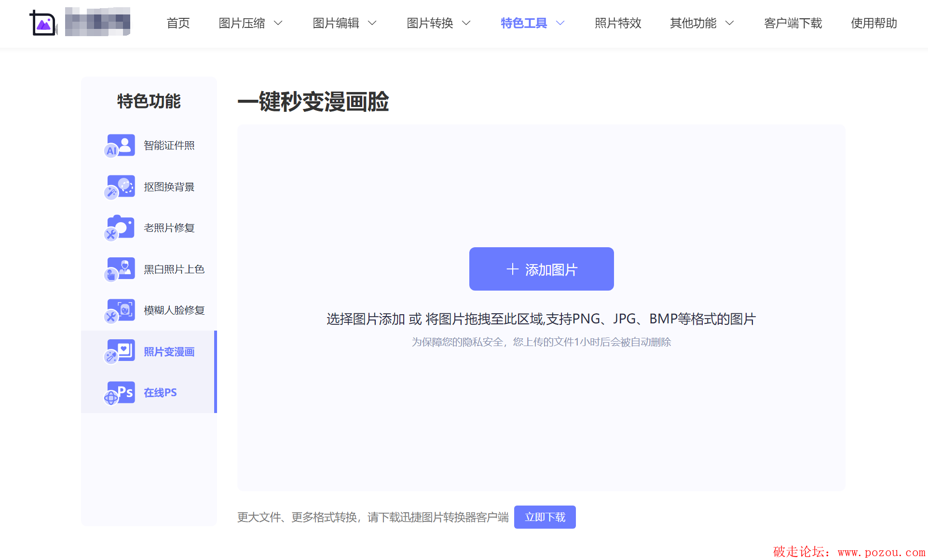Click the 黑白照片上色 colorize icon
Screen dimensions: 928x560
(120, 269)
